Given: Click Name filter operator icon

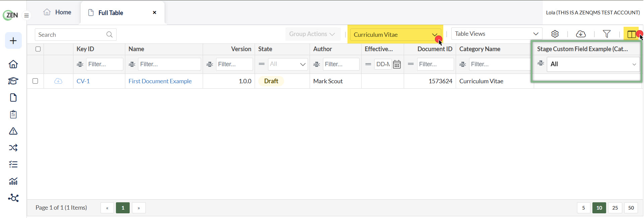Looking at the screenshot, I should [132, 64].
